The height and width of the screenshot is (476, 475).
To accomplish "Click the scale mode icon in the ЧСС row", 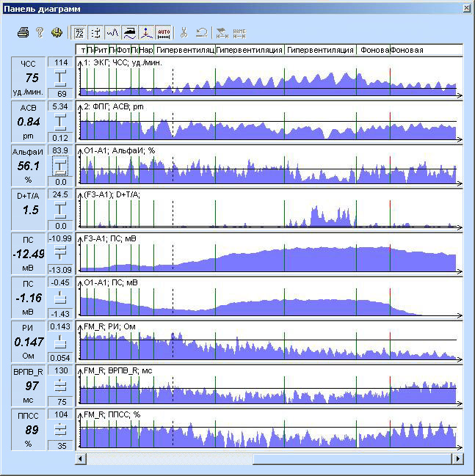I will tap(60, 78).
